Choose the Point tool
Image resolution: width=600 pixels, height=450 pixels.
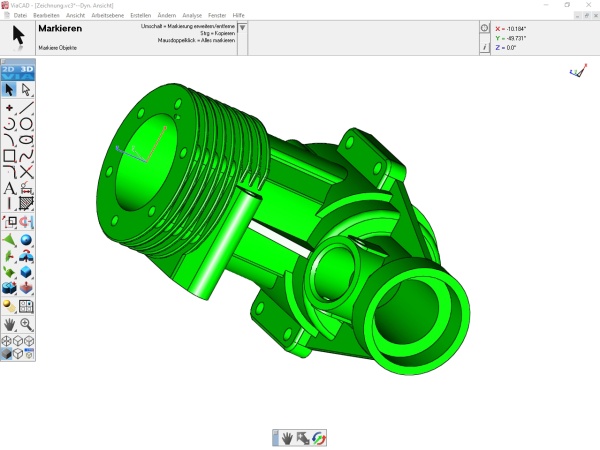tap(9, 108)
